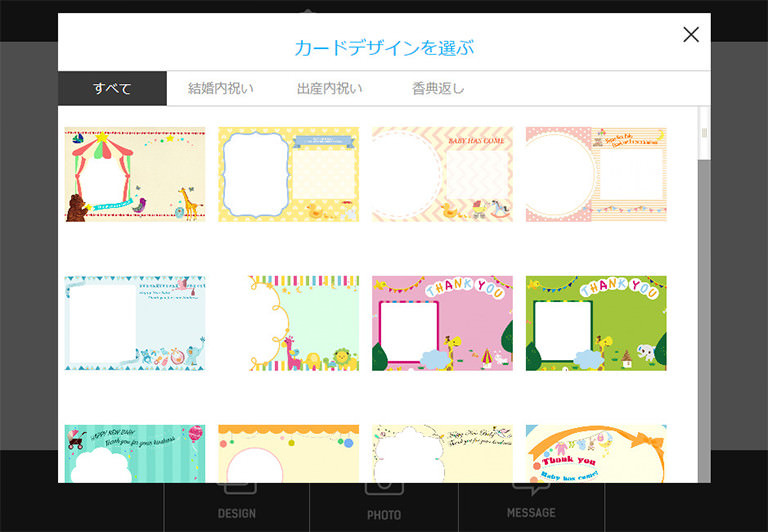
Task: Select orange ribbon Thank you baby card
Action: click(x=596, y=454)
